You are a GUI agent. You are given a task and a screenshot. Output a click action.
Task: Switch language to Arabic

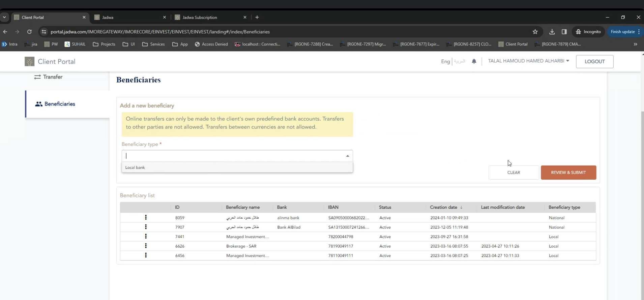tap(459, 61)
